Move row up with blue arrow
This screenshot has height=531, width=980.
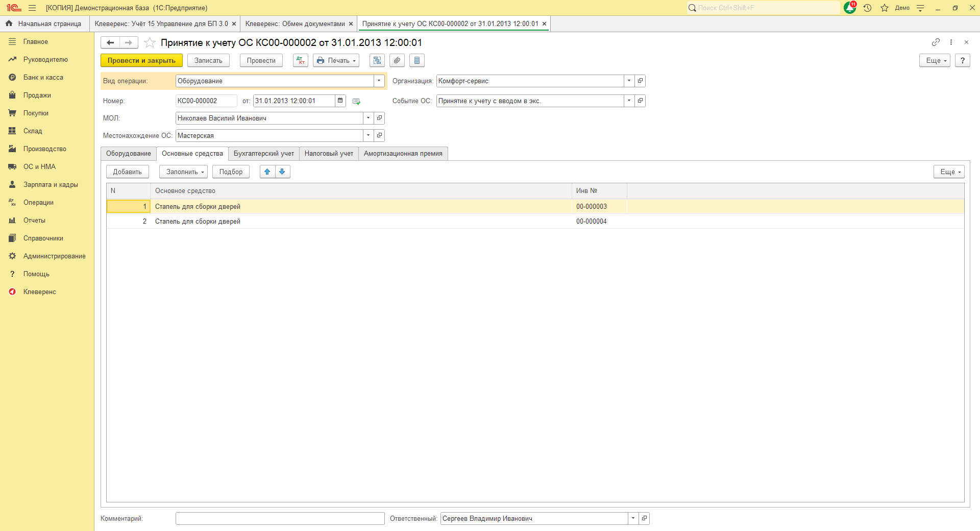[x=267, y=172]
